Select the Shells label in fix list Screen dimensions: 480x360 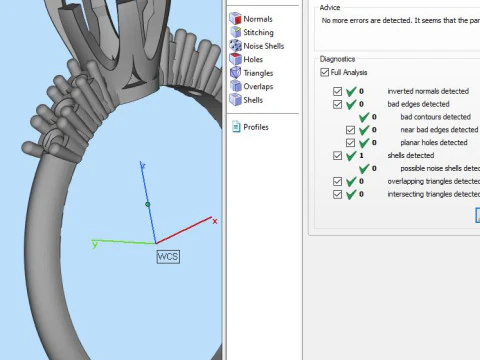click(x=253, y=100)
